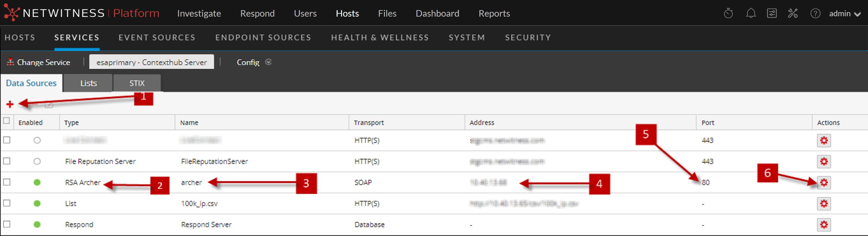Click the help question mark icon
868x236 pixels.
pyautogui.click(x=815, y=13)
